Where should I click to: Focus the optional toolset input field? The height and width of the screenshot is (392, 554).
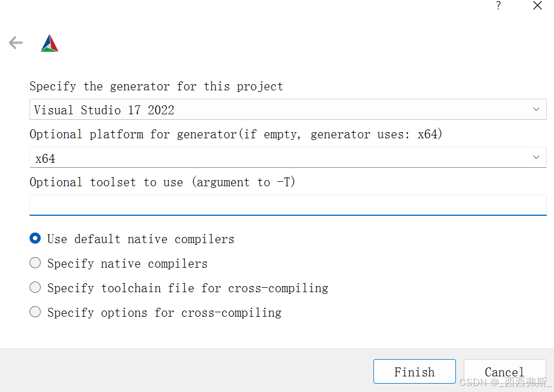288,205
